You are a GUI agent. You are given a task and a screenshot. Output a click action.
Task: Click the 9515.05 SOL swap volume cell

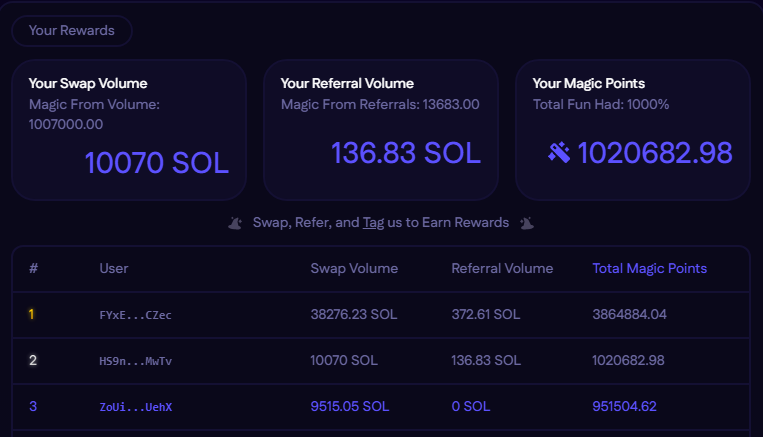pos(350,406)
